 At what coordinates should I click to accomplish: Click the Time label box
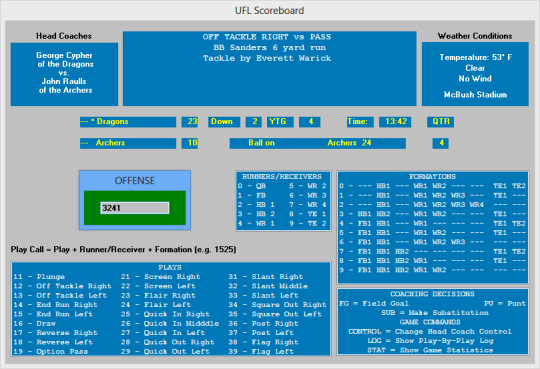coord(360,122)
